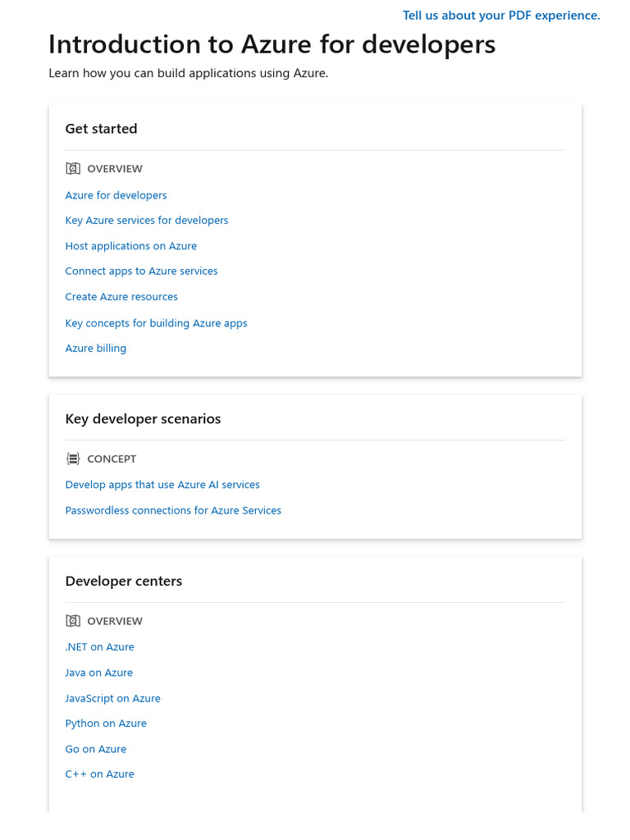Click the Azure billing link
Viewport: 630px width, 840px height.
tap(96, 349)
